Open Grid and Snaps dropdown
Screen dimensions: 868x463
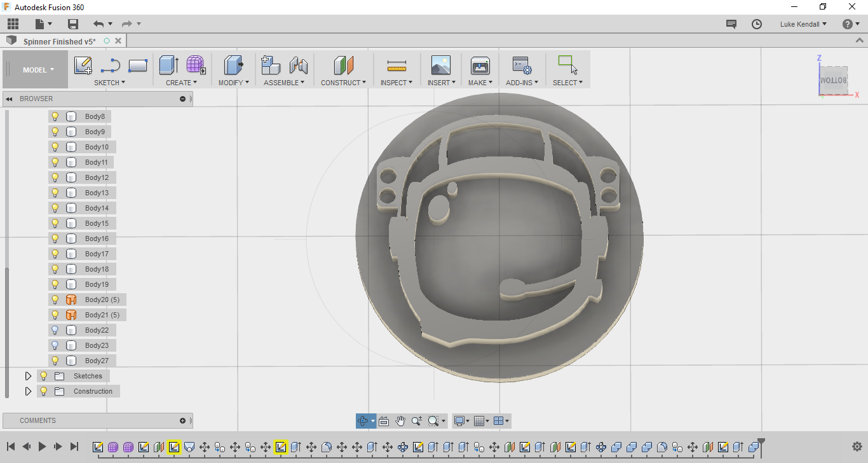481,421
